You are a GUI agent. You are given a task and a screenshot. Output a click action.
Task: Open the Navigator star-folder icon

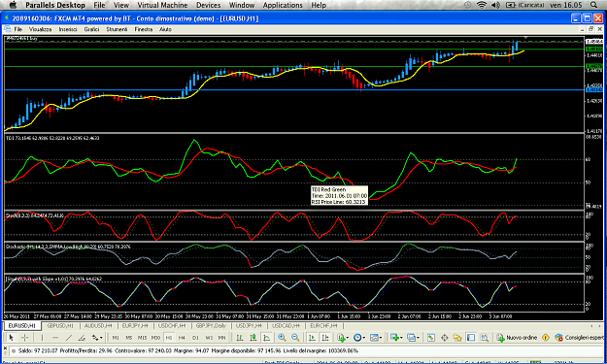coord(457,338)
